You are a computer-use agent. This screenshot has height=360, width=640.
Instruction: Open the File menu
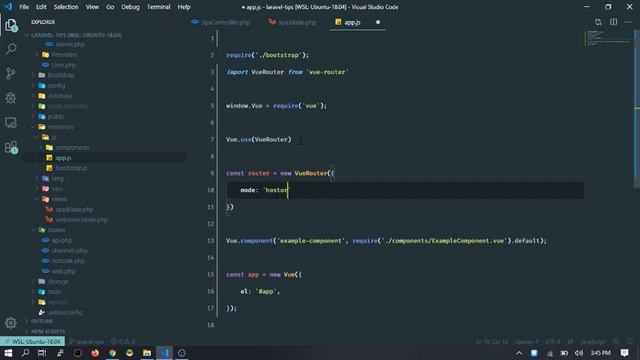[24, 7]
